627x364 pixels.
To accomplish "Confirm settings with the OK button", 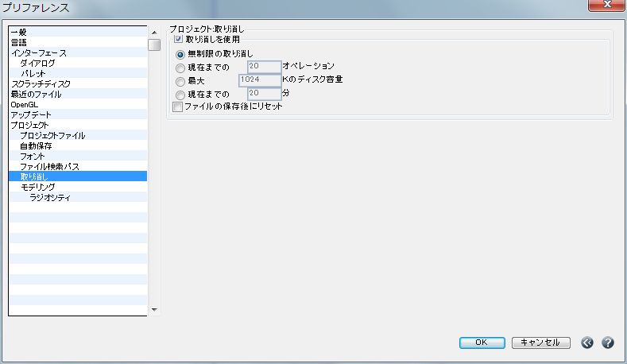I will click(482, 343).
